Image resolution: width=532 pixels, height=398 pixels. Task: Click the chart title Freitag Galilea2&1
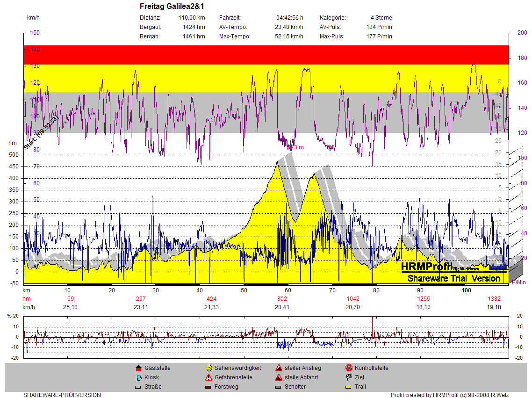pos(172,7)
